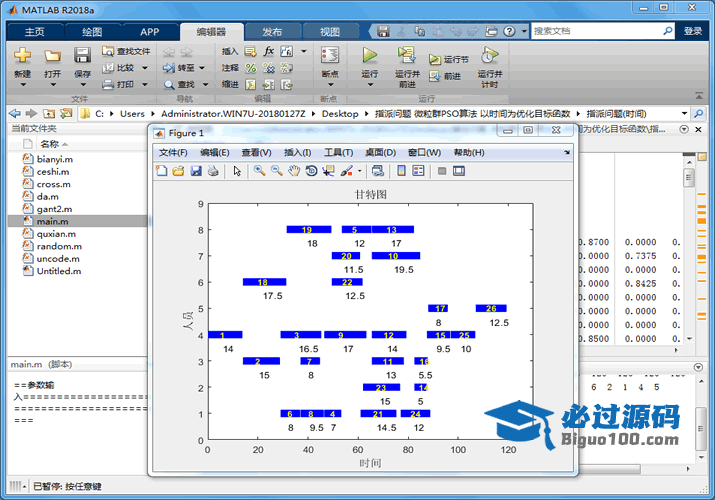715x500 pixels.
Task: Open the Compare (比较) dropdown arrow
Action: pyautogui.click(x=145, y=68)
